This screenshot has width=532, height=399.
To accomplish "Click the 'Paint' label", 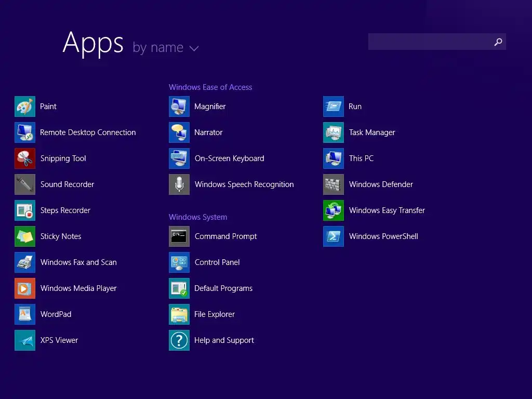I will click(48, 107).
